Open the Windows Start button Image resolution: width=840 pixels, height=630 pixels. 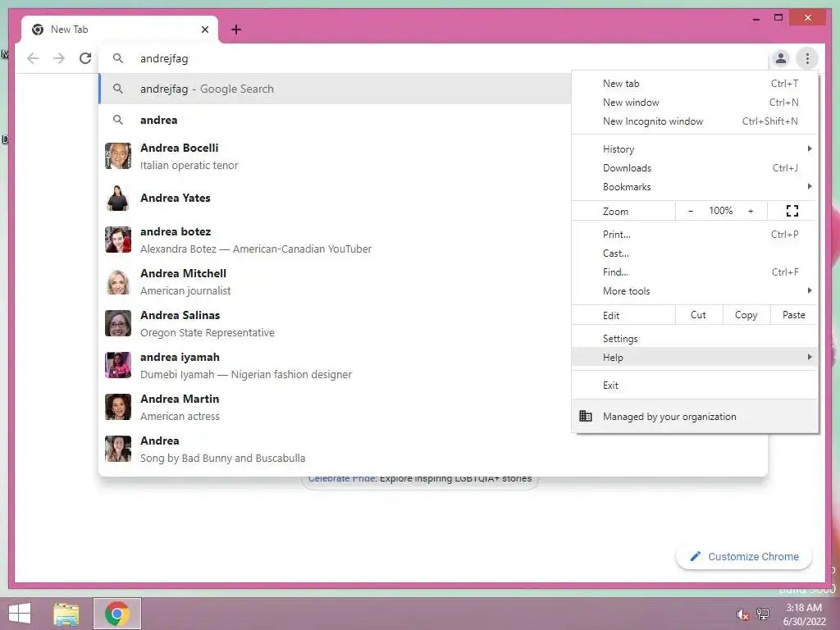point(20,614)
